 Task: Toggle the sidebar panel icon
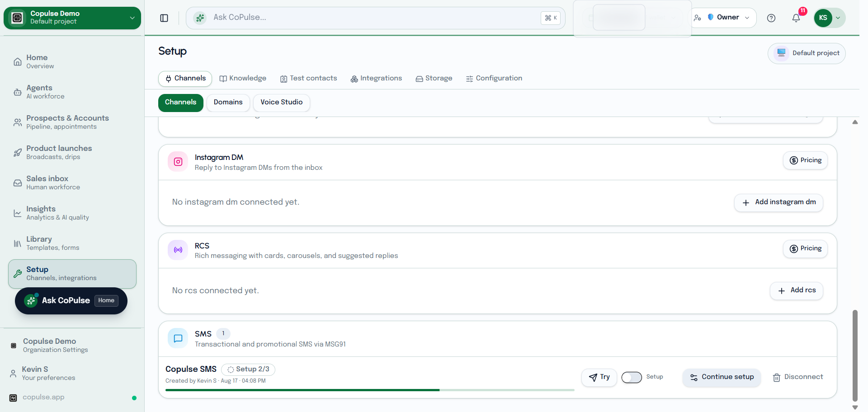[164, 18]
